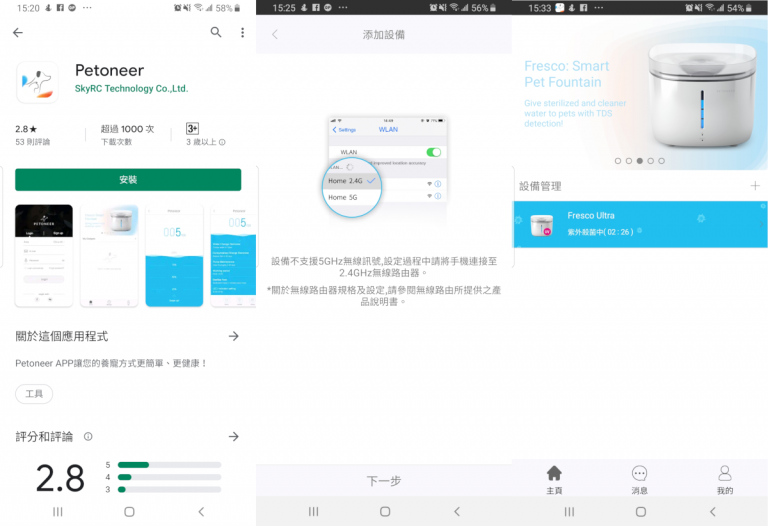Tap the Petoneer app logo
The image size is (768, 526).
point(37,82)
